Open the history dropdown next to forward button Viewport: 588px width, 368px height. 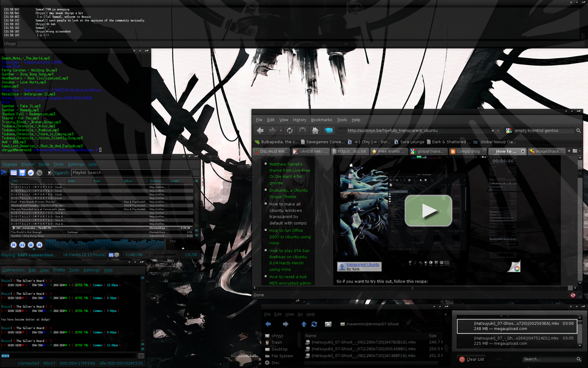click(281, 131)
